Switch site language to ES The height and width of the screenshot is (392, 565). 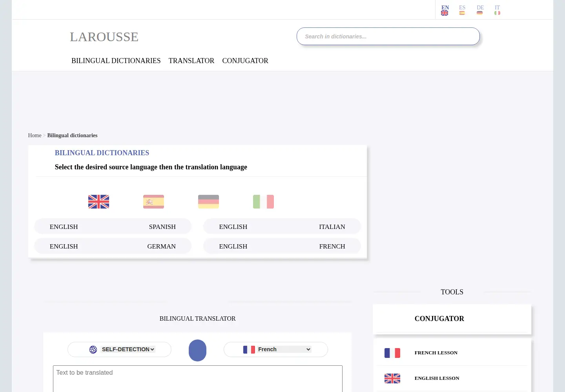point(462,10)
